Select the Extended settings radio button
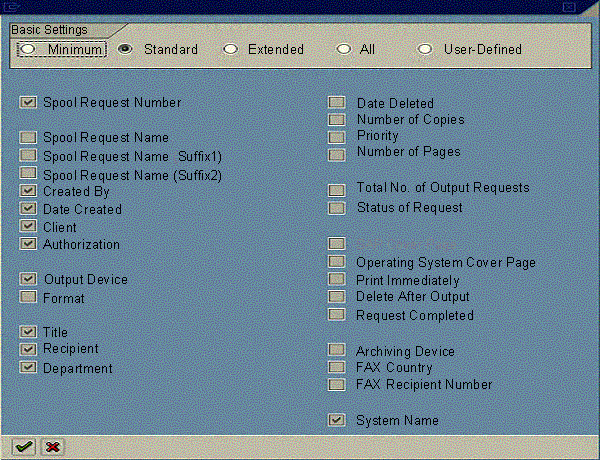600x460 pixels. pyautogui.click(x=231, y=49)
